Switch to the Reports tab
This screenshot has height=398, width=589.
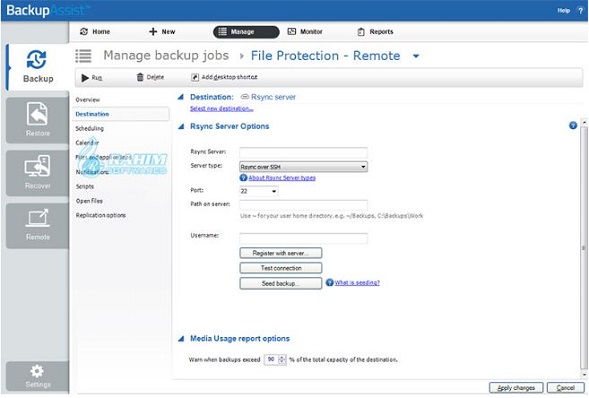(x=375, y=32)
